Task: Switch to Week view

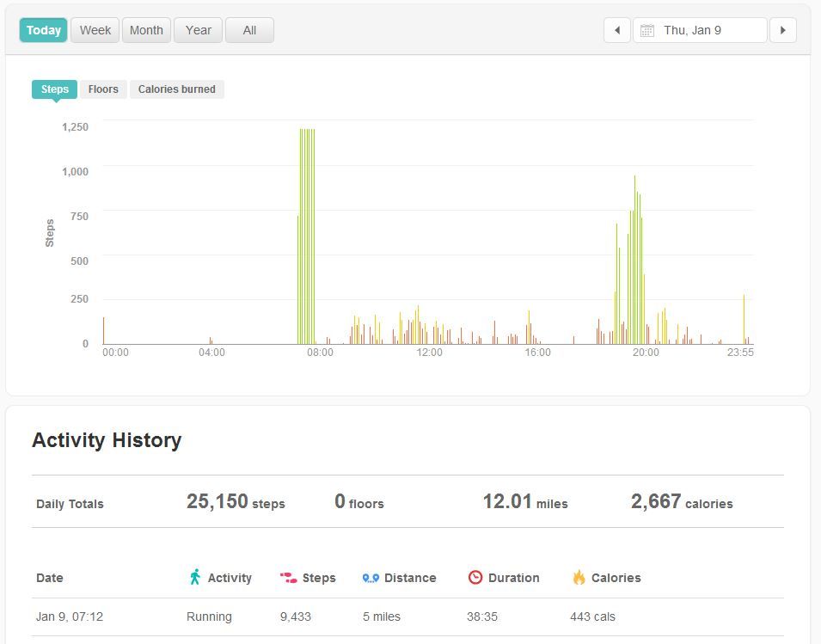Action: coord(95,30)
